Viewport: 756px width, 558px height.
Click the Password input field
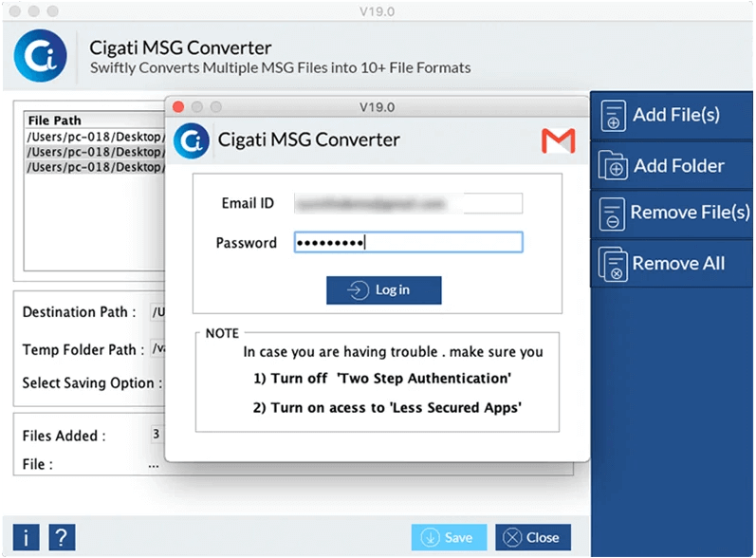click(x=408, y=242)
